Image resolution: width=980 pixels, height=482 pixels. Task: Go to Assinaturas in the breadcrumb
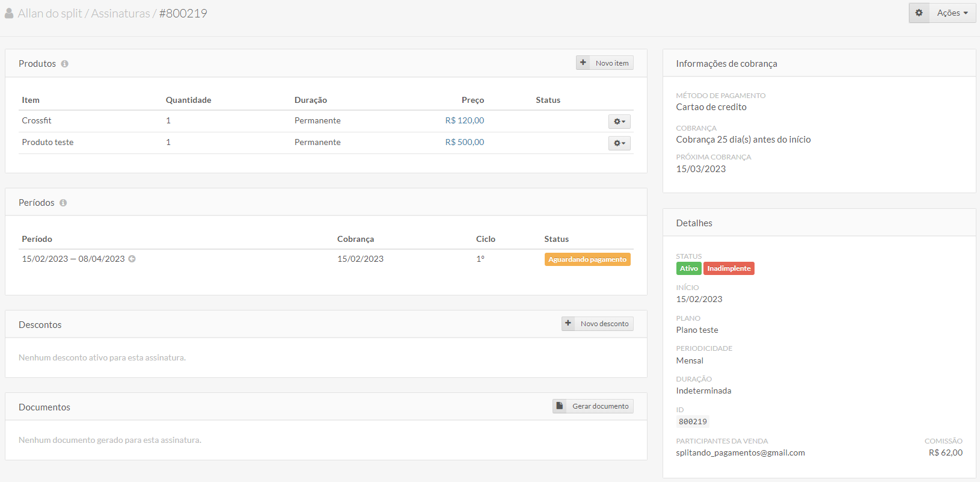click(120, 13)
